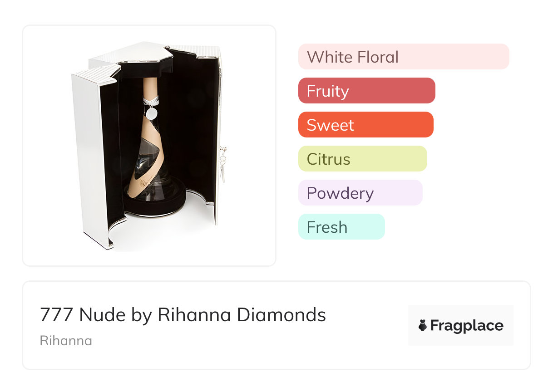Image resolution: width=553 pixels, height=392 pixels.
Task: Click the Fragplace flask logo icon
Action: click(x=423, y=325)
